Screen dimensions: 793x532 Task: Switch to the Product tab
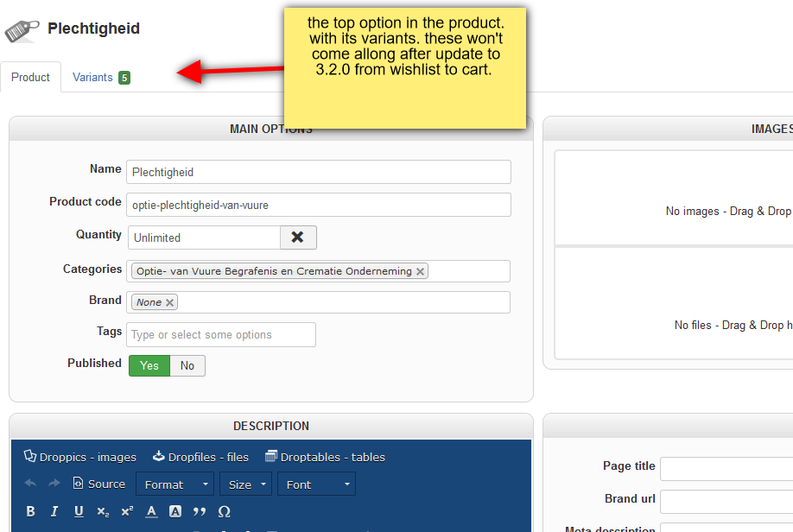[30, 78]
